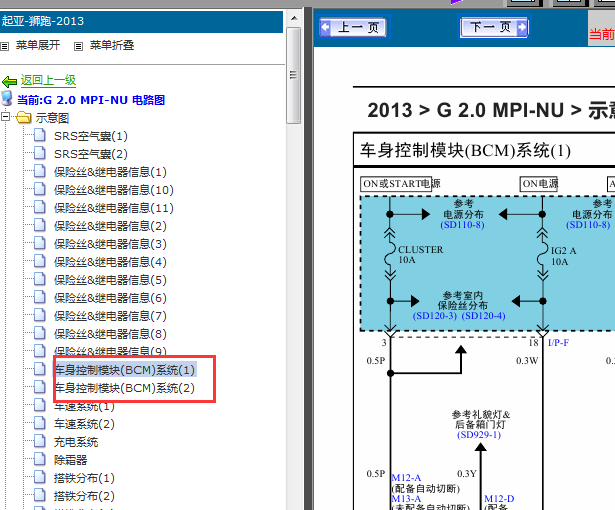Open 保险丝&继电器信息(10) page
The width and height of the screenshot is (615, 510).
114,190
